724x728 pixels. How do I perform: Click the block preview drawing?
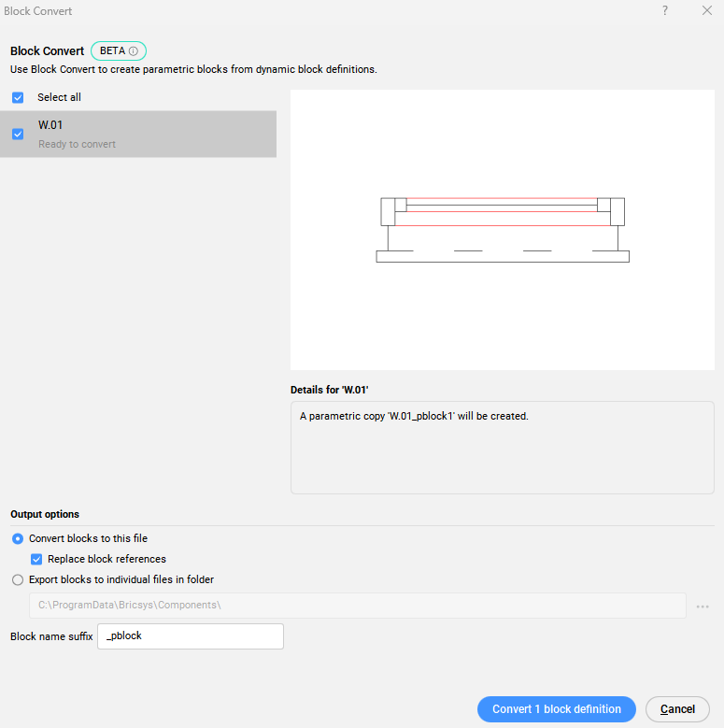[503, 229]
